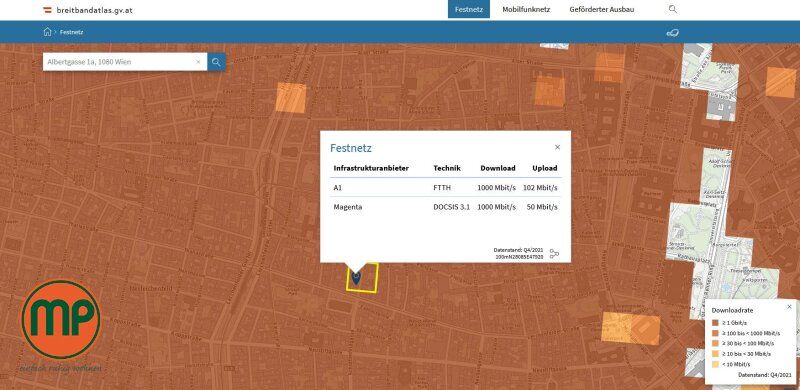
Task: Click the blue address search button
Action: click(216, 62)
